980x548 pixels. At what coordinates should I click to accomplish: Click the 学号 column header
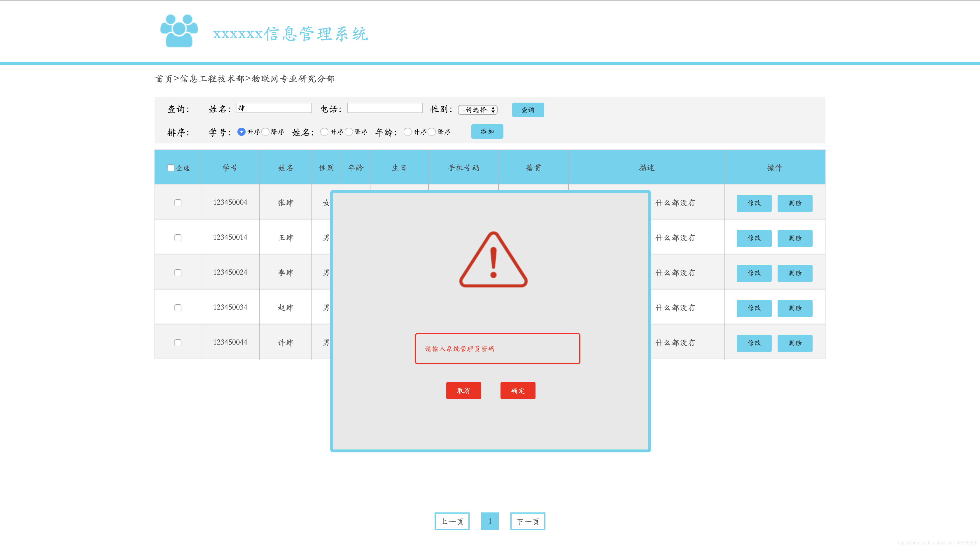tap(230, 168)
